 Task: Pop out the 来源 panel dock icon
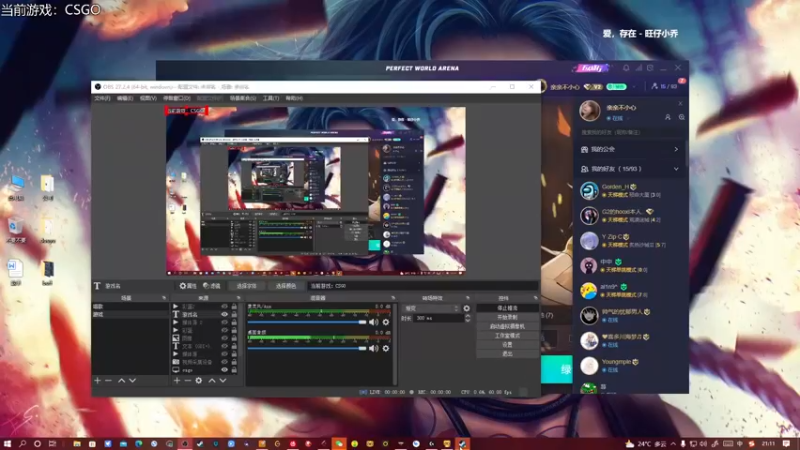238,298
